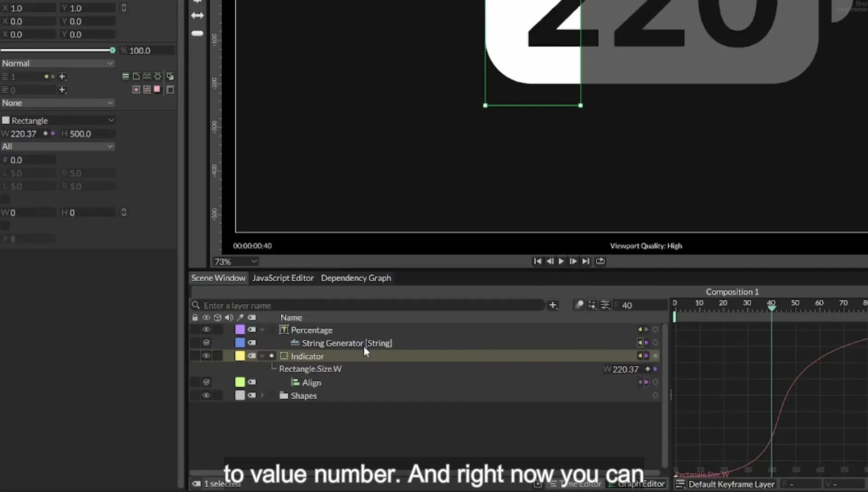The height and width of the screenshot is (492, 868).
Task: Toggle visibility eye of Shapes group
Action: [206, 395]
